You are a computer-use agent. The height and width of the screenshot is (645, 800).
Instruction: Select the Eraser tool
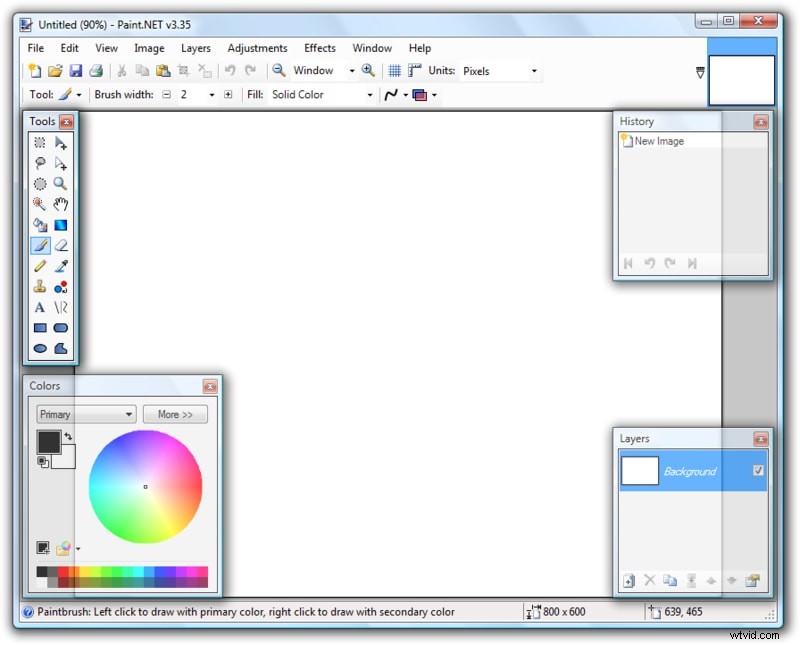pos(61,245)
